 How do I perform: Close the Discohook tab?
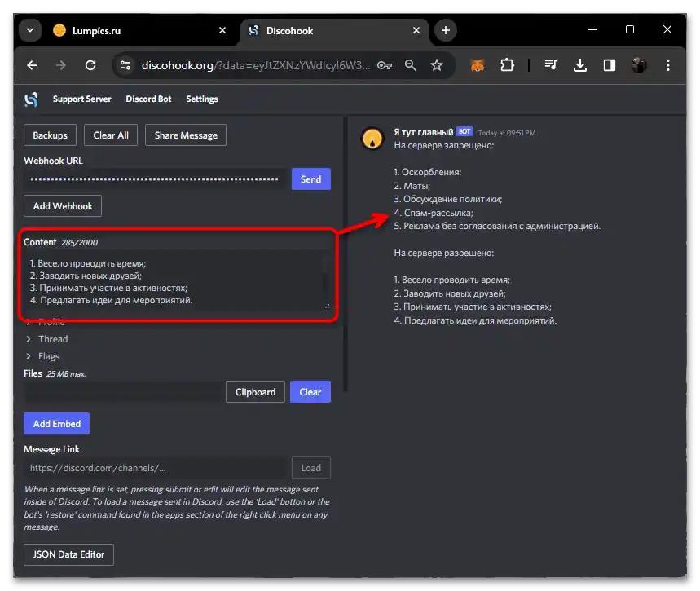tap(416, 30)
